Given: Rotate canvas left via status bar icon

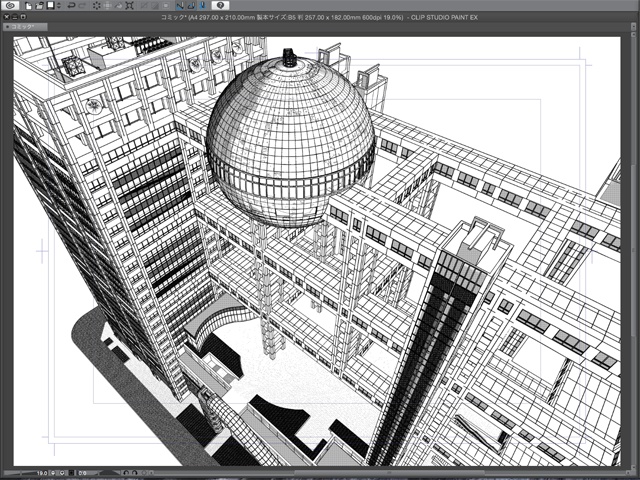Looking at the screenshot, I should [126, 473].
